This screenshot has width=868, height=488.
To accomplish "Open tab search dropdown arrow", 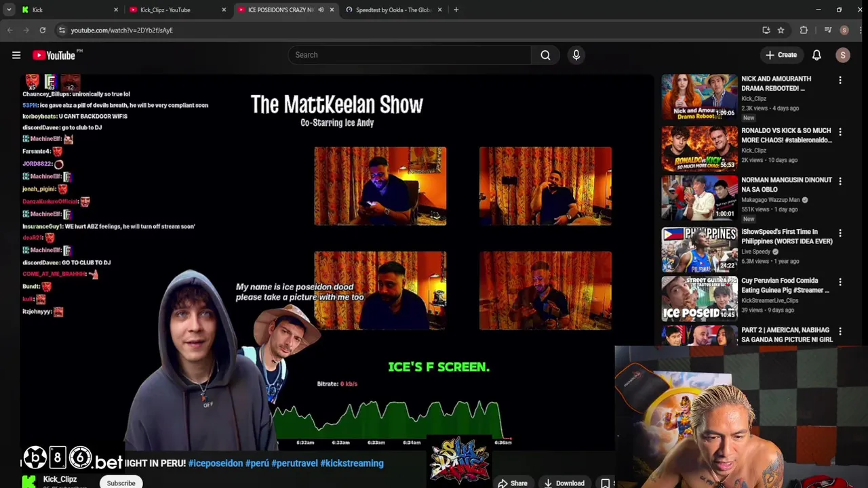I will [9, 9].
